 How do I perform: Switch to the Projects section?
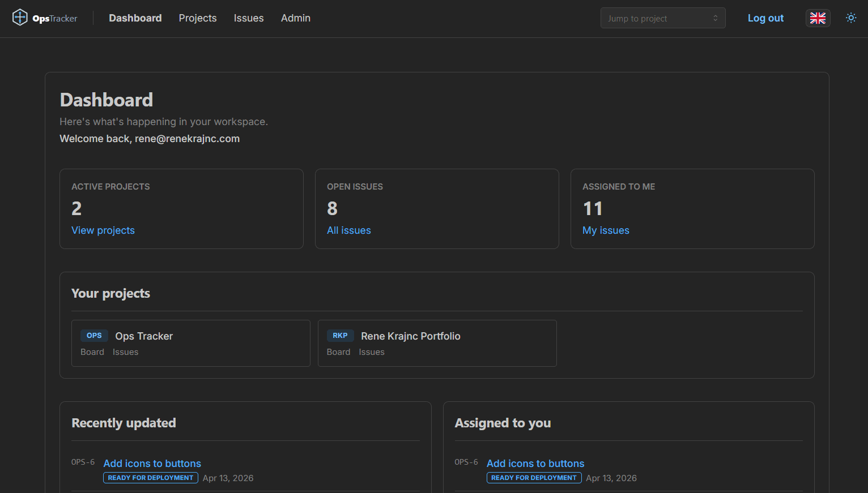point(197,18)
